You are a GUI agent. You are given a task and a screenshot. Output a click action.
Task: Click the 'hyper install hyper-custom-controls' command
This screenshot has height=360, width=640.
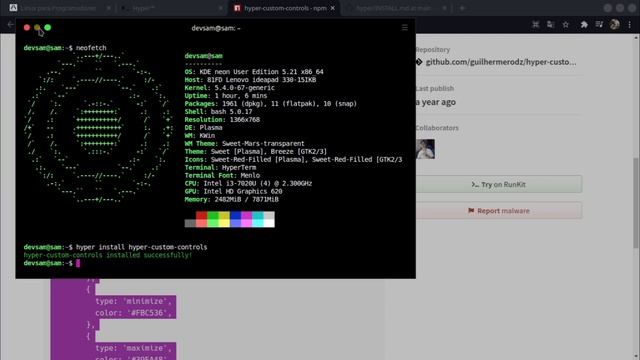142,247
